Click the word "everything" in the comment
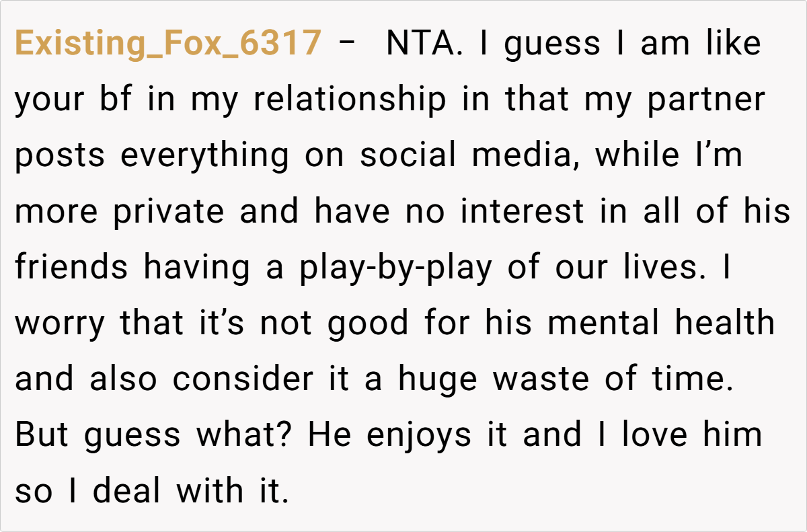The image size is (807, 532). (204, 156)
